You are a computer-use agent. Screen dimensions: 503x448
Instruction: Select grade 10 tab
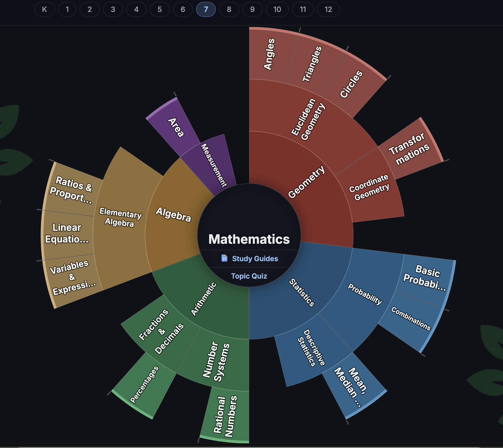(277, 9)
